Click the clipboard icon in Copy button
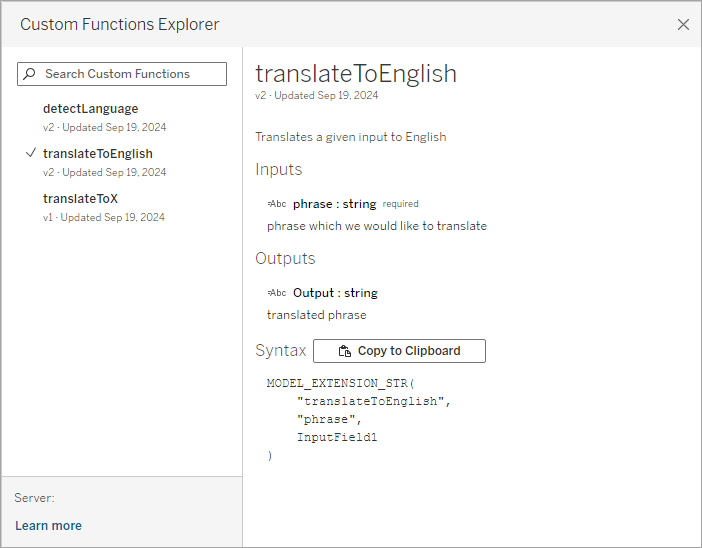Screen dimensions: 702x548 345,351
